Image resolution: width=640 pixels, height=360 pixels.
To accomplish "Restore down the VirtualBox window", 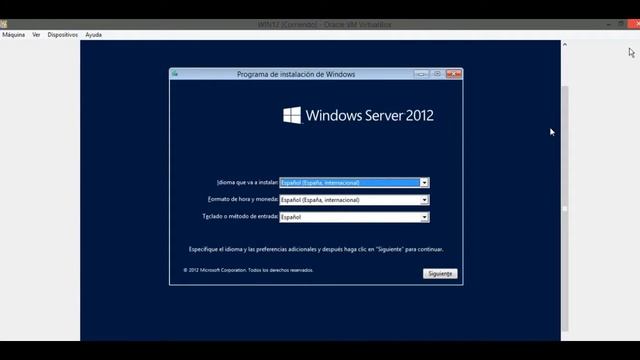I will pyautogui.click(x=621, y=24).
